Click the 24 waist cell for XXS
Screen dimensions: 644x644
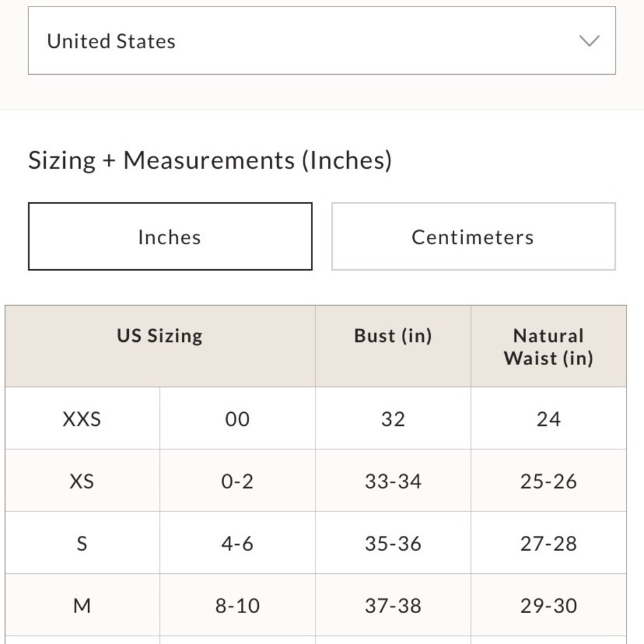click(549, 418)
